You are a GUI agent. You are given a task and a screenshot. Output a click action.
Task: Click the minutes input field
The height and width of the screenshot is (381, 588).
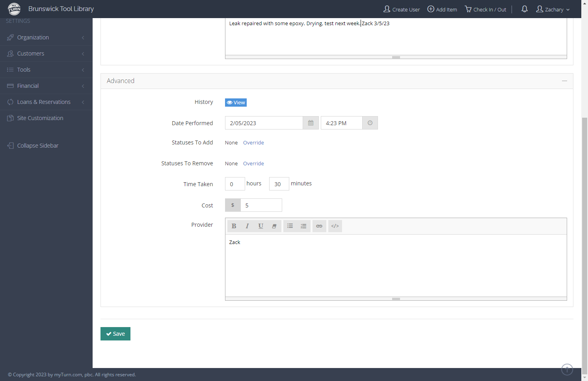tap(279, 184)
